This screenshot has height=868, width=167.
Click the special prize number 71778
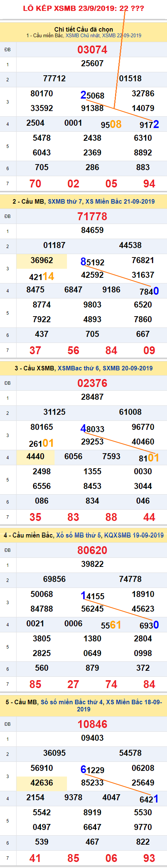[x=93, y=216]
